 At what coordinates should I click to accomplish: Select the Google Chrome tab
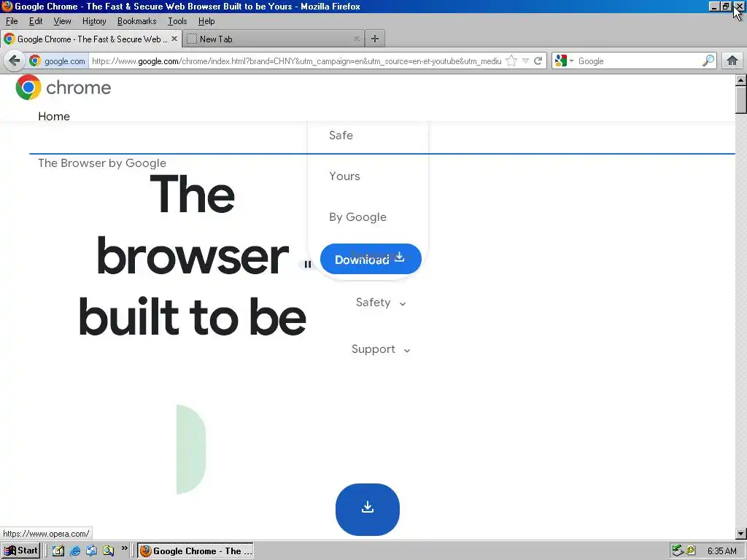(91, 39)
